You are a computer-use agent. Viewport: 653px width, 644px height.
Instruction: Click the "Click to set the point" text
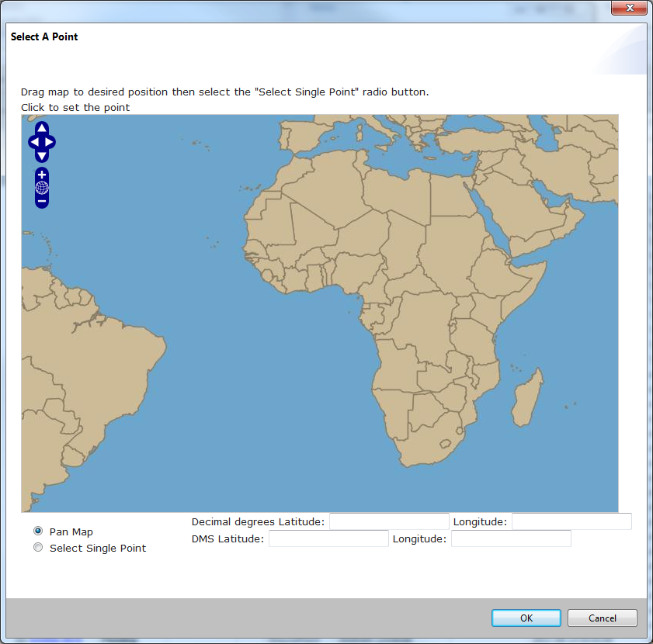75,107
